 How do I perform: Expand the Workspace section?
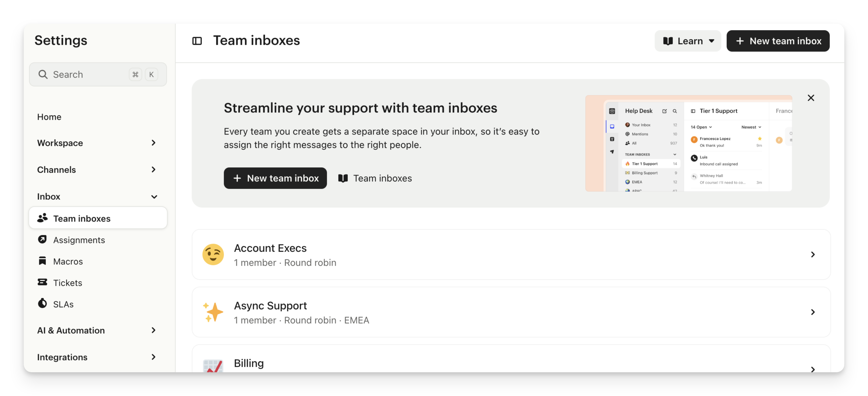coord(98,143)
